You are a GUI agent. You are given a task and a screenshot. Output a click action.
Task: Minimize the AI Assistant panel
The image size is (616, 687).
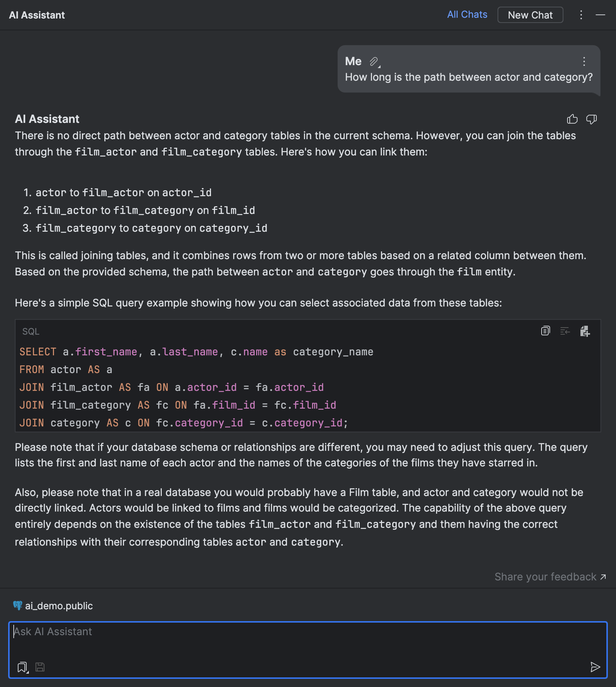coord(600,15)
